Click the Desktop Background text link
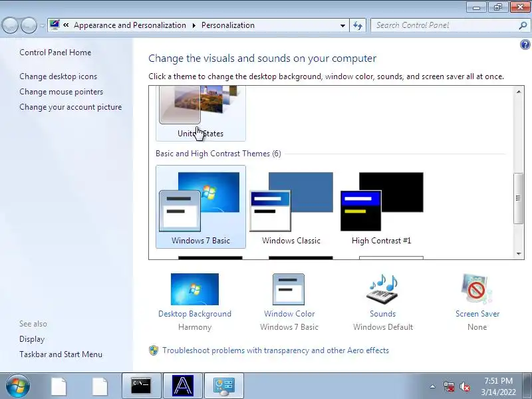The height and width of the screenshot is (399, 532). [x=195, y=314]
